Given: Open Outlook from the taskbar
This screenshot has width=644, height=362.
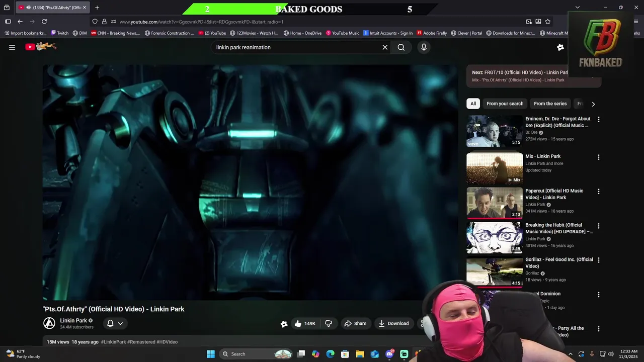Looking at the screenshot, I should pyautogui.click(x=375, y=354).
